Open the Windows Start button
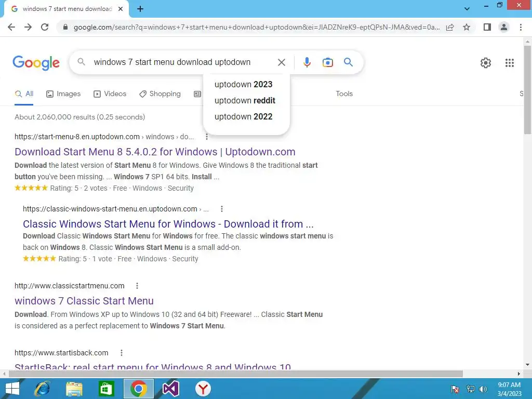Screen dimensions: 532x399 [x=12, y=389]
